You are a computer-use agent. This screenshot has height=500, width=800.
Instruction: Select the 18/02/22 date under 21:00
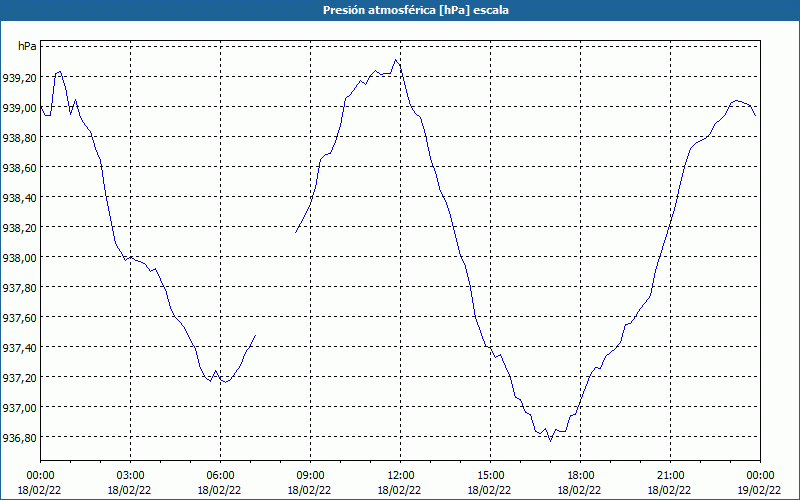669,490
